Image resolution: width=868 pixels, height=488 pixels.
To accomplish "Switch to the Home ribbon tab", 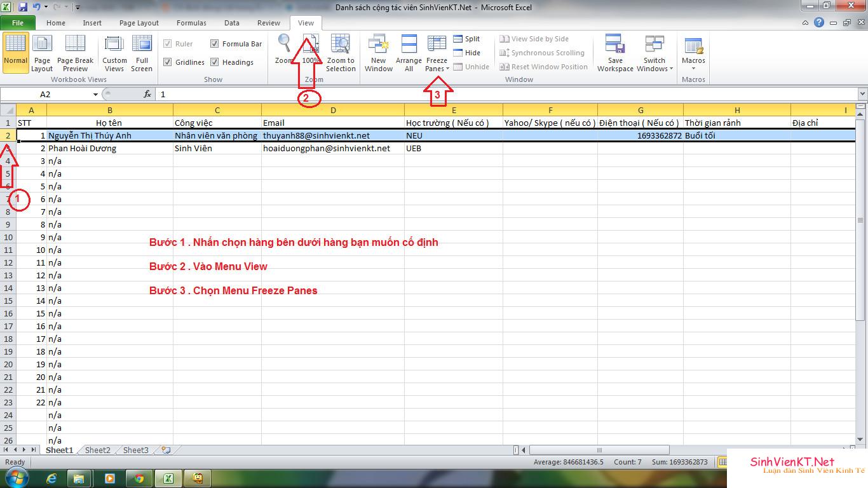I will point(56,23).
